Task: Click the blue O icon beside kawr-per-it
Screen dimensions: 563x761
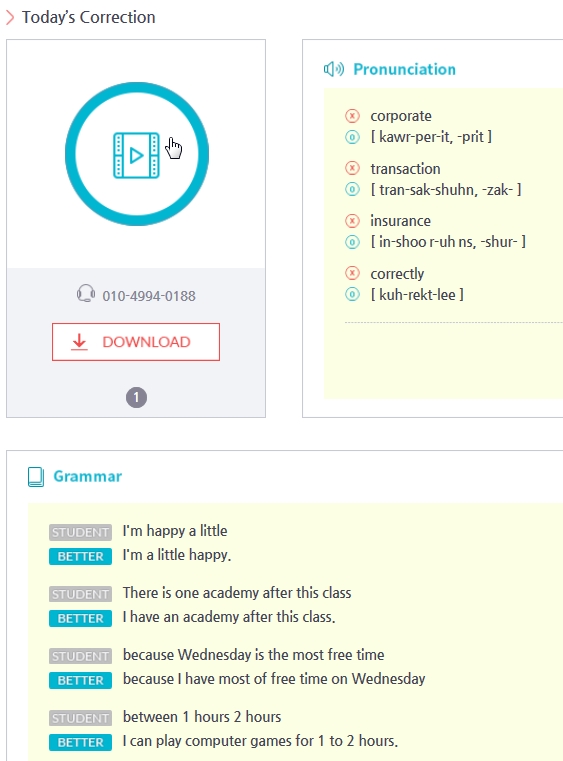Action: (x=352, y=137)
